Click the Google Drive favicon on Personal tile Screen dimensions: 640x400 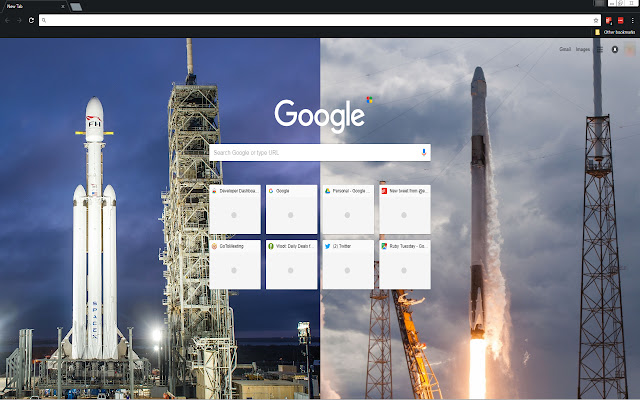pyautogui.click(x=327, y=191)
